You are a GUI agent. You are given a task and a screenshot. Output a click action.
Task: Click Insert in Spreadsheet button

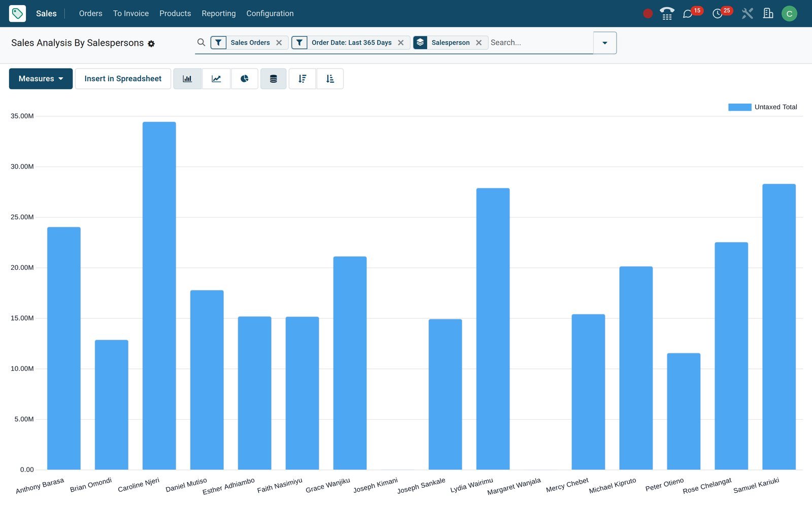(x=123, y=79)
